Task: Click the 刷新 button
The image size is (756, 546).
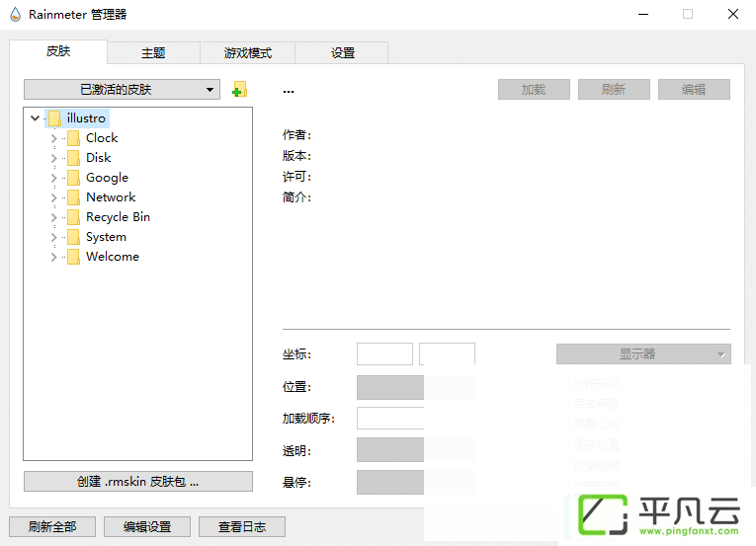Action: (x=614, y=90)
